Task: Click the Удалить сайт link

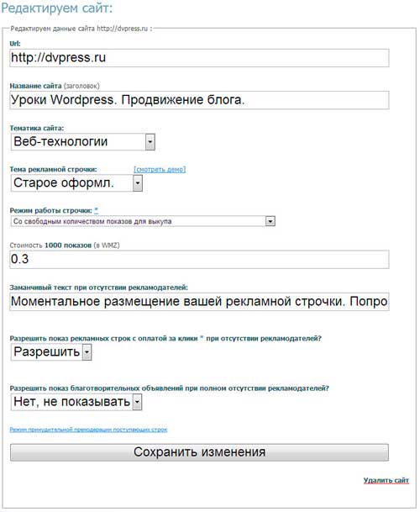Action: click(386, 480)
